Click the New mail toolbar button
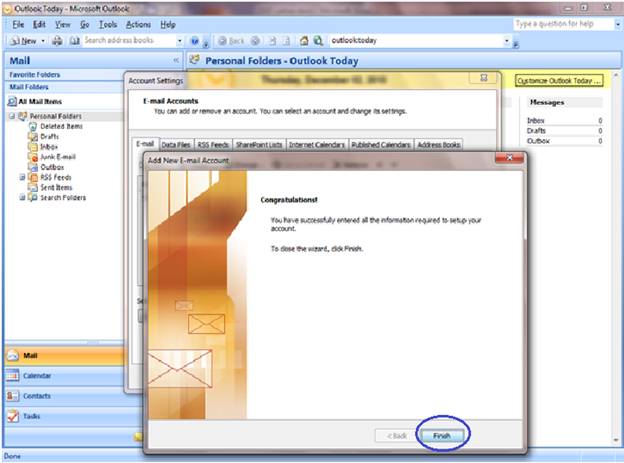The width and height of the screenshot is (624, 463). [x=23, y=41]
